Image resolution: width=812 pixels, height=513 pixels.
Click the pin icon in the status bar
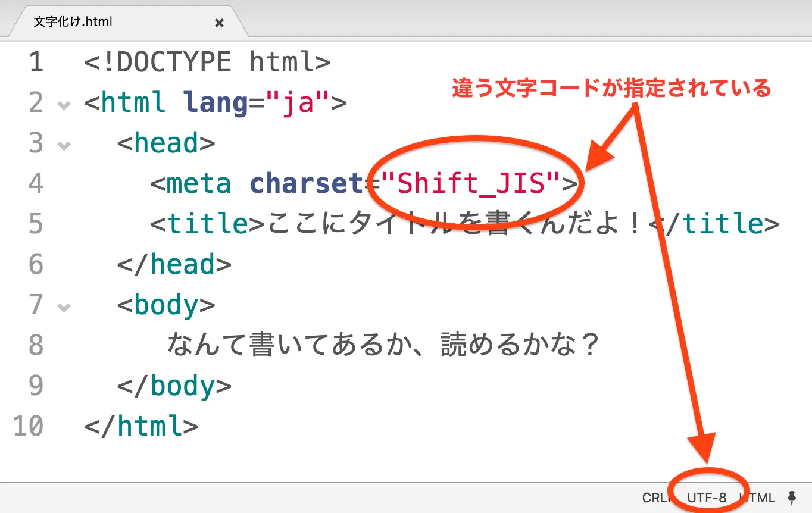[792, 497]
